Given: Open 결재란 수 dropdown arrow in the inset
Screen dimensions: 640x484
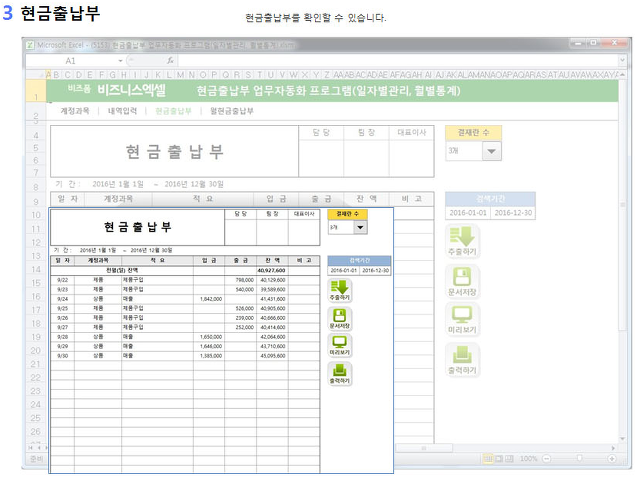Looking at the screenshot, I should click(360, 227).
